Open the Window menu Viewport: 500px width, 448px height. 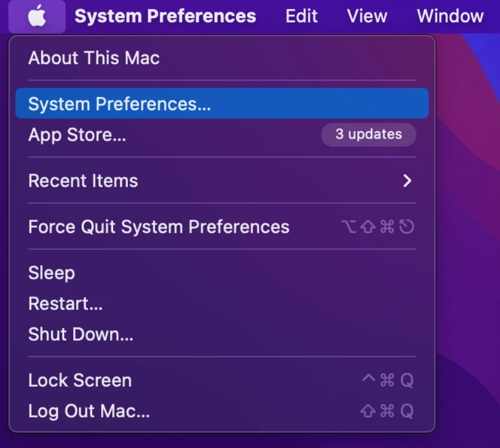coord(450,16)
